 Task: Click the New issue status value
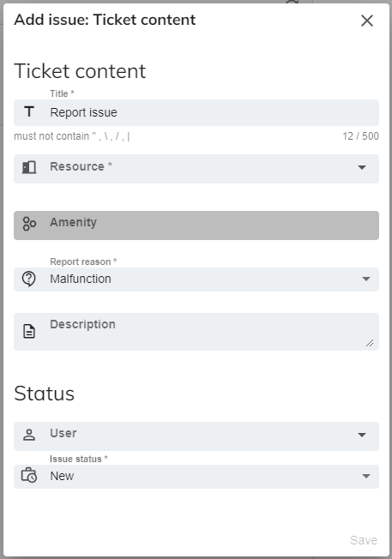point(62,477)
